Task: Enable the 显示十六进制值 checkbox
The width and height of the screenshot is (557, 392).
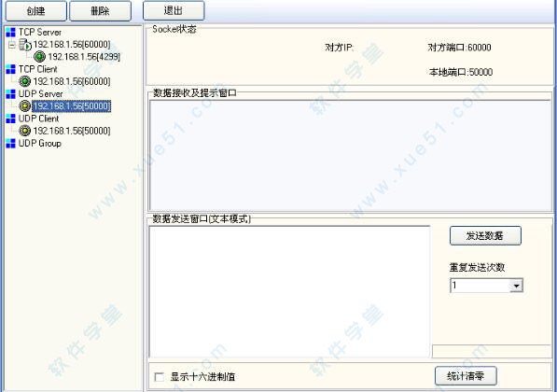Action: (x=160, y=377)
